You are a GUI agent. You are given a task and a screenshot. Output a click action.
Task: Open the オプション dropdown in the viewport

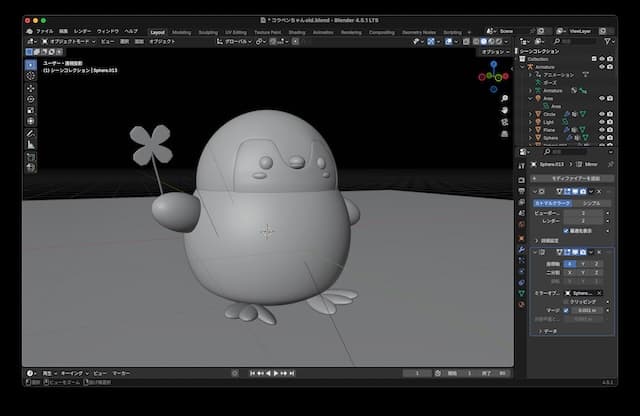496,52
